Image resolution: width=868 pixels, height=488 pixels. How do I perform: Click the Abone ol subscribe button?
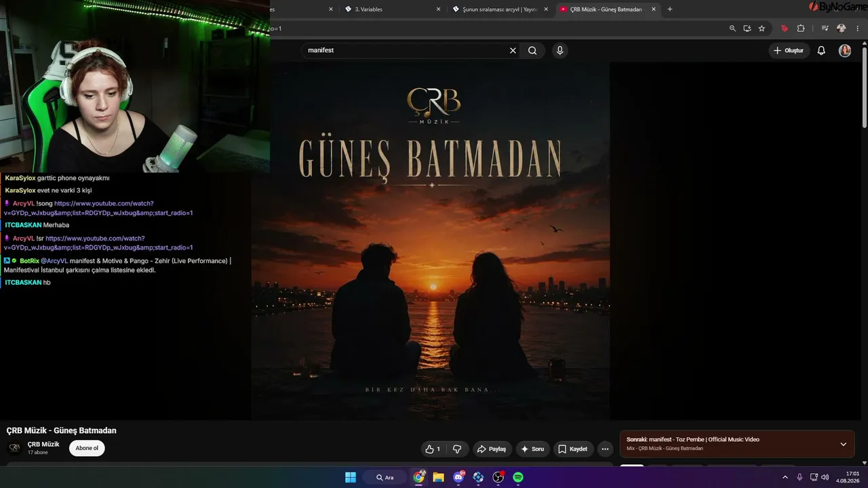(87, 448)
